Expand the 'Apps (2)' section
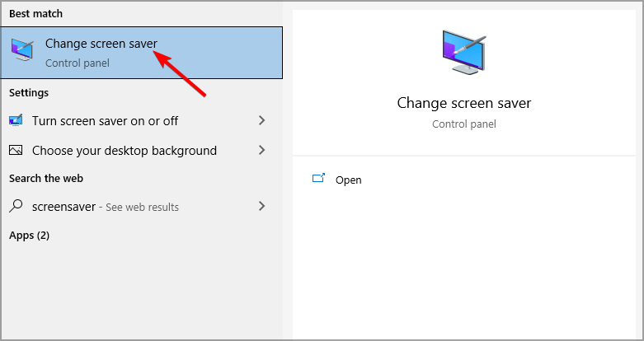The image size is (644, 341). point(29,236)
